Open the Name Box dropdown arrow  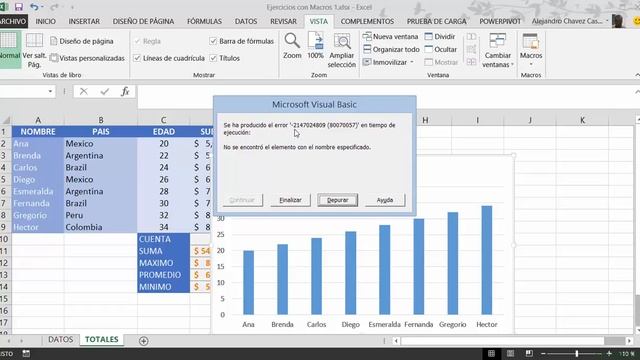click(50, 91)
